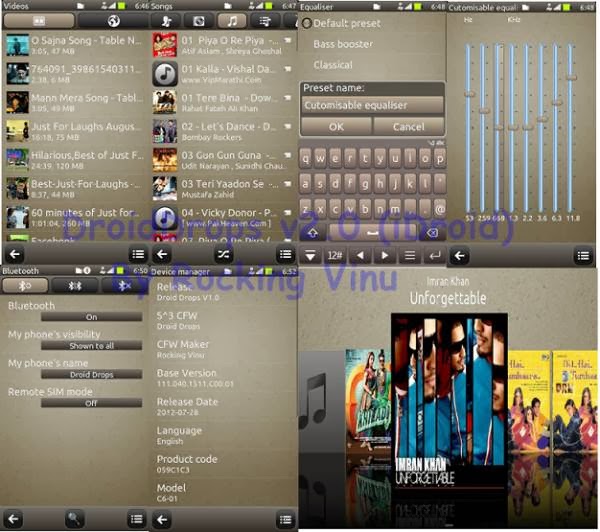Image resolution: width=600 pixels, height=532 pixels.
Task: Select the Imran Khan Unforgettable album cover
Action: click(449, 402)
